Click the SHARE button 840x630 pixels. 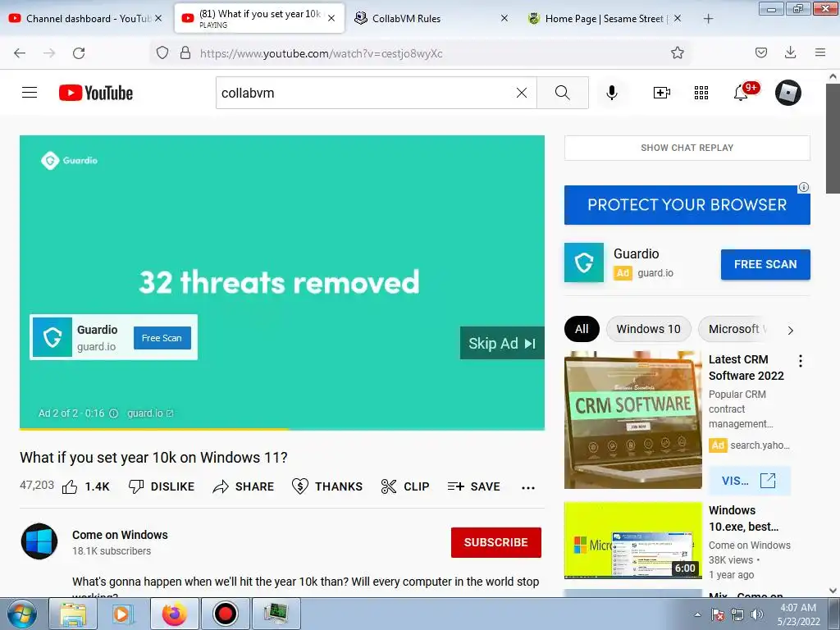pyautogui.click(x=243, y=486)
